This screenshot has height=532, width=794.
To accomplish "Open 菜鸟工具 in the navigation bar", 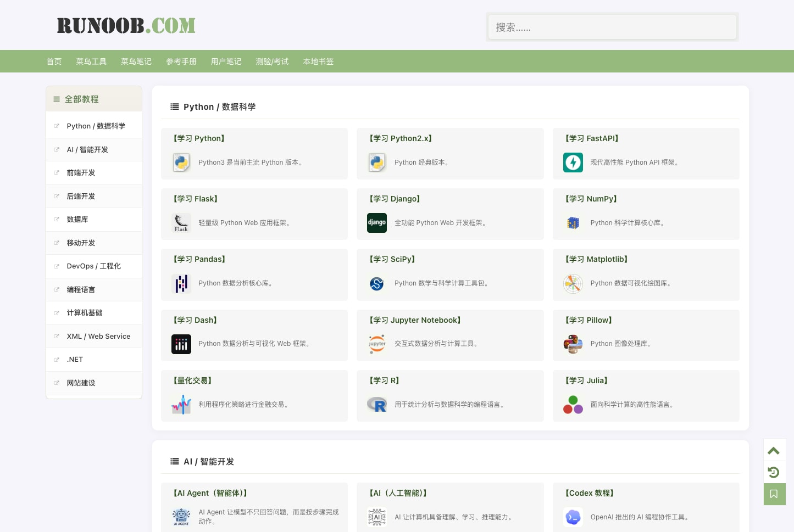I will point(91,61).
